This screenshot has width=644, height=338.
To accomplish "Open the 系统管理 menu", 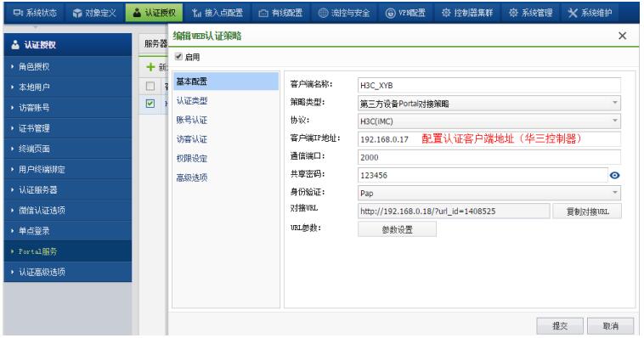I will coord(531,13).
